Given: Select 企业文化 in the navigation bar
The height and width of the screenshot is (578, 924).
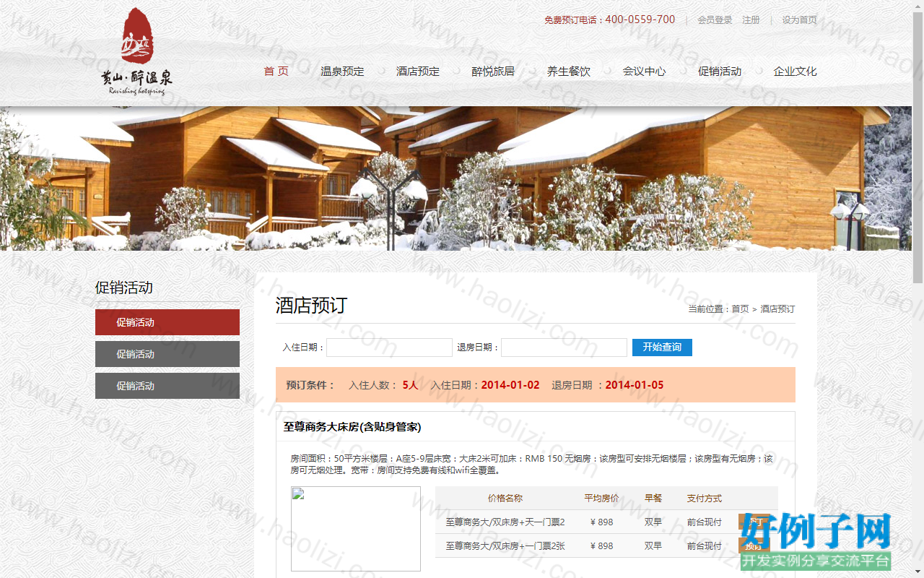Looking at the screenshot, I should click(x=796, y=72).
